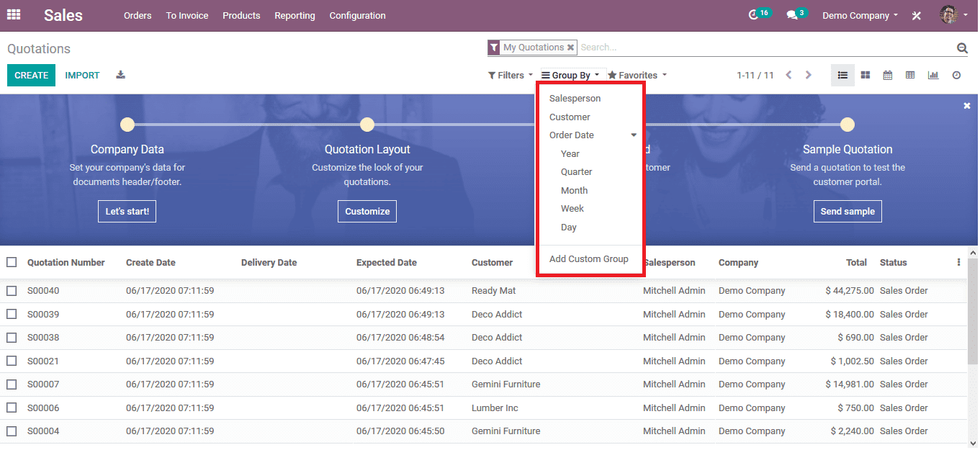Click the Let's start! button
The width and height of the screenshot is (980, 450).
coord(127,211)
